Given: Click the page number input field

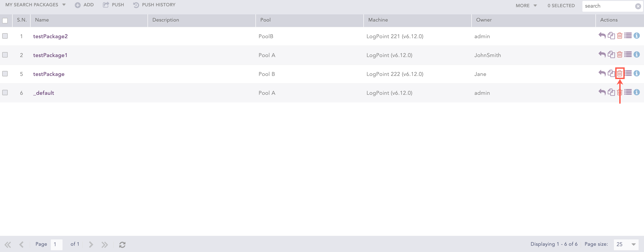Looking at the screenshot, I should pos(56,244).
